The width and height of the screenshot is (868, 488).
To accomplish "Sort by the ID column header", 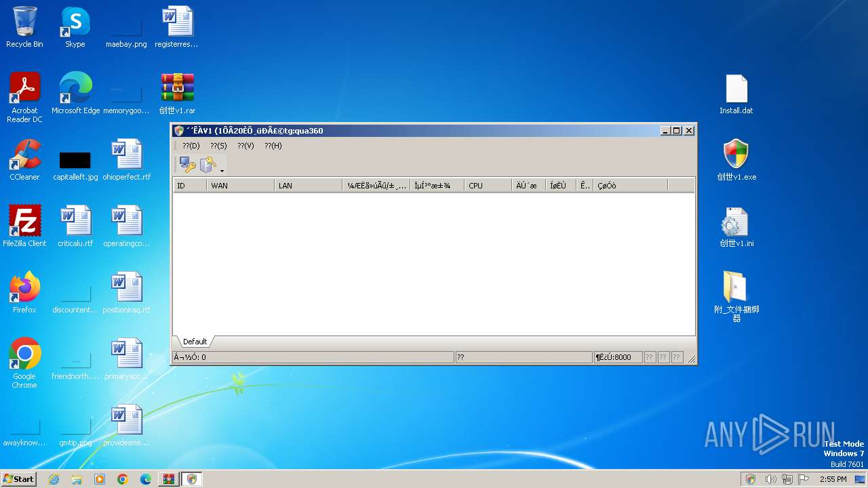I will (x=190, y=185).
